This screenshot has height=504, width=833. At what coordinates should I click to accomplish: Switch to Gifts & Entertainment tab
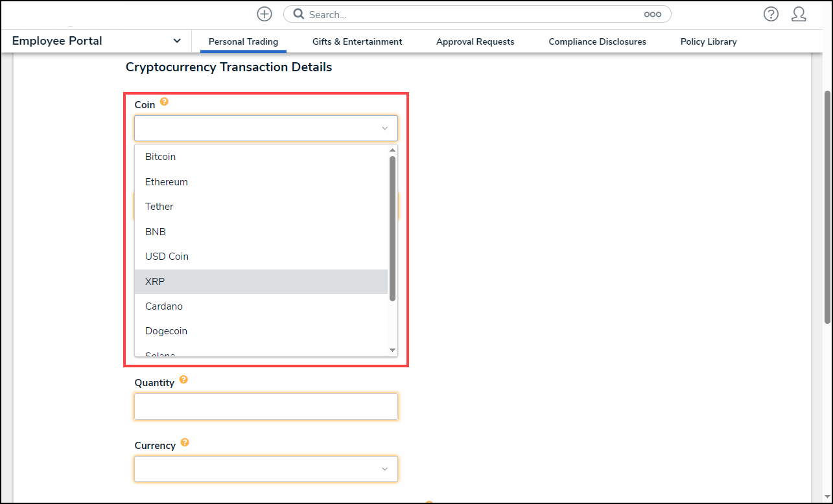click(357, 41)
